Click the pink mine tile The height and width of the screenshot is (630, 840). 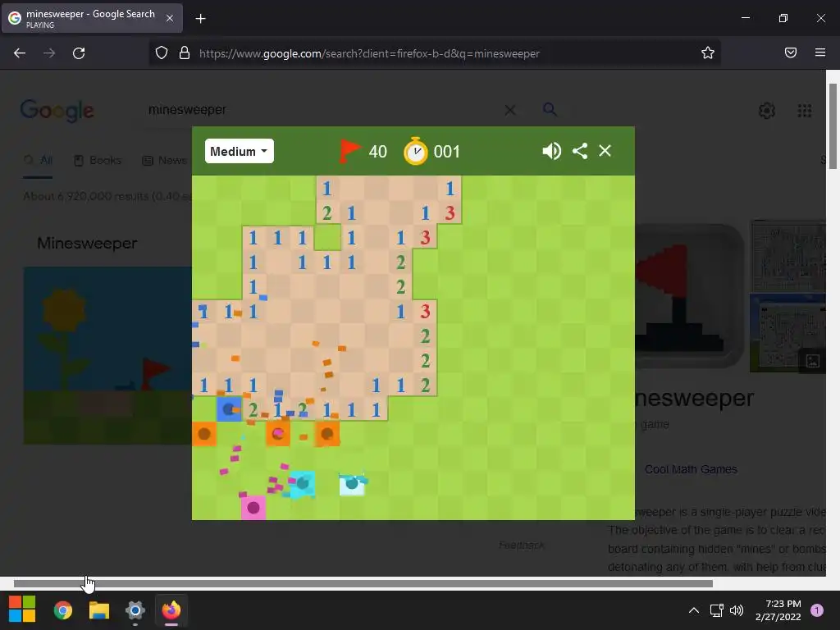[253, 507]
